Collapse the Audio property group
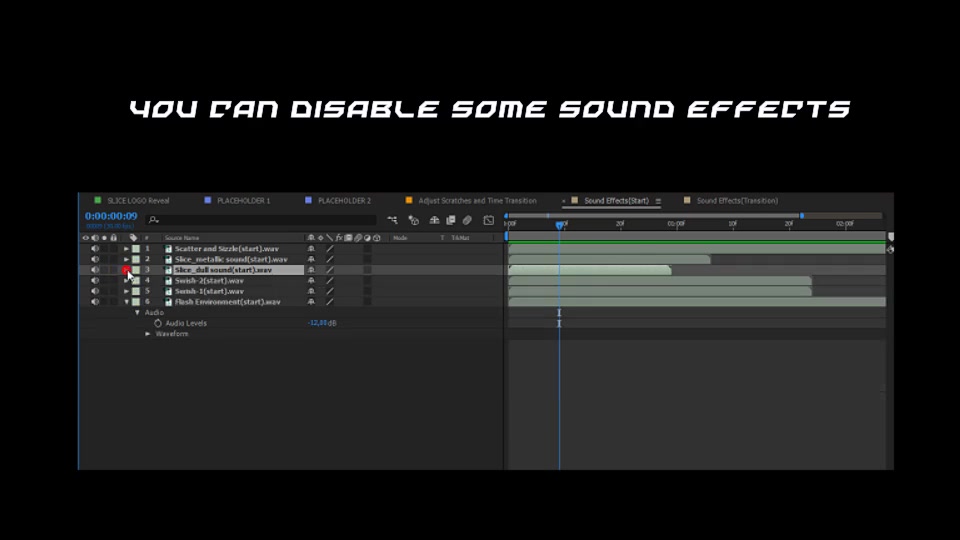The width and height of the screenshot is (960, 540). 137,312
